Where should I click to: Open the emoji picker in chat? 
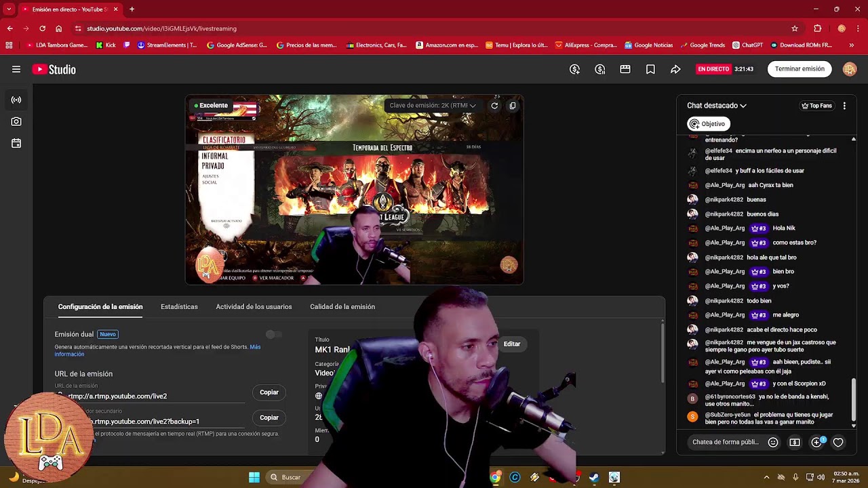(x=773, y=442)
